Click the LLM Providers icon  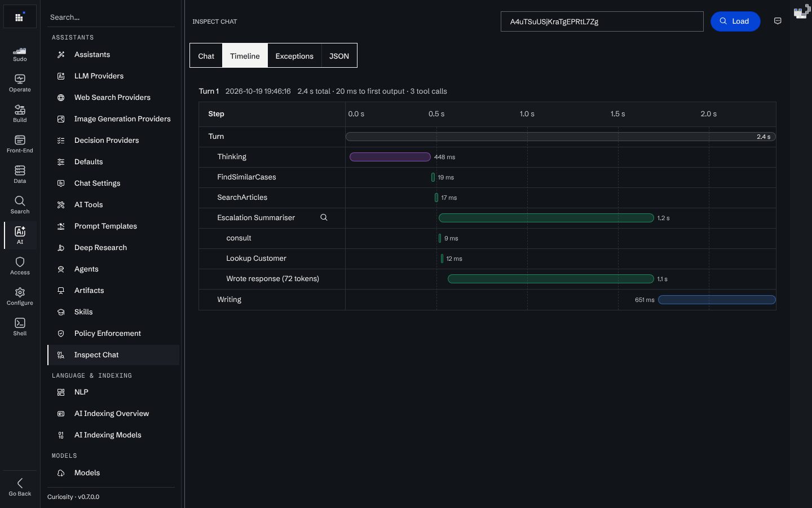coord(61,76)
